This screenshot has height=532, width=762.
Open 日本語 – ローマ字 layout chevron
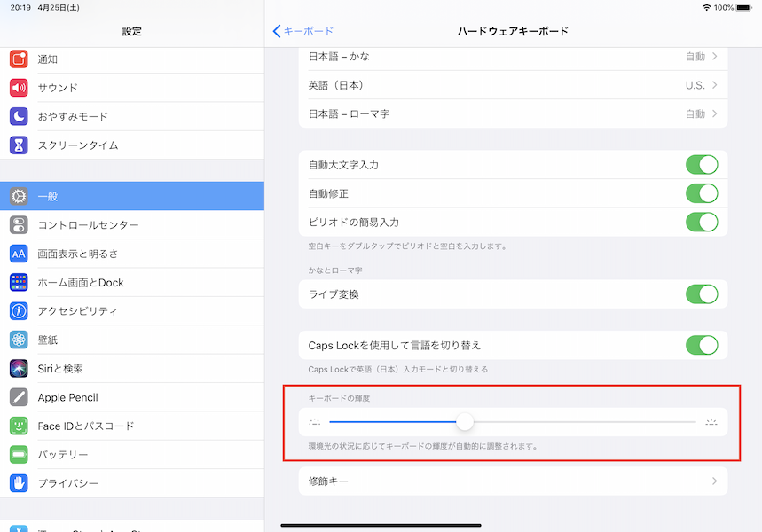[714, 113]
